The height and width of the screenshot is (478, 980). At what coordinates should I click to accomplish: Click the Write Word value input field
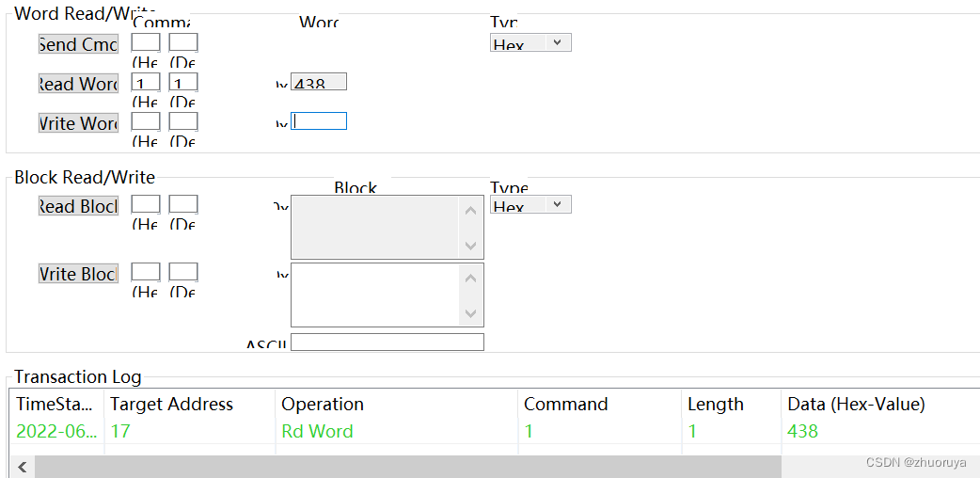(x=319, y=121)
